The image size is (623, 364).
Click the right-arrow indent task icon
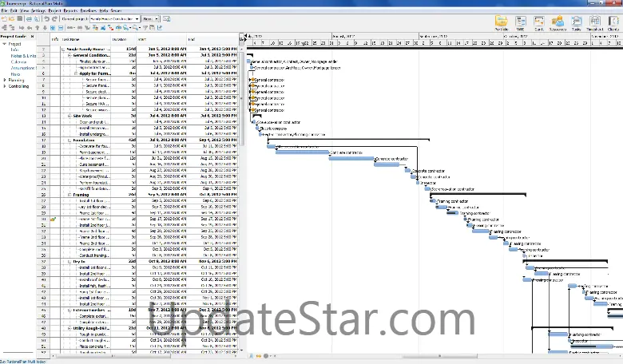tap(22, 28)
